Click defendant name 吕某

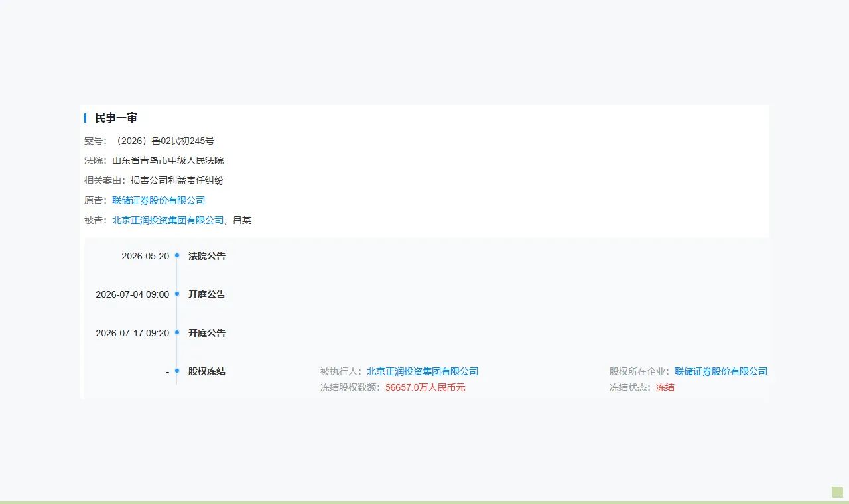[x=242, y=220]
